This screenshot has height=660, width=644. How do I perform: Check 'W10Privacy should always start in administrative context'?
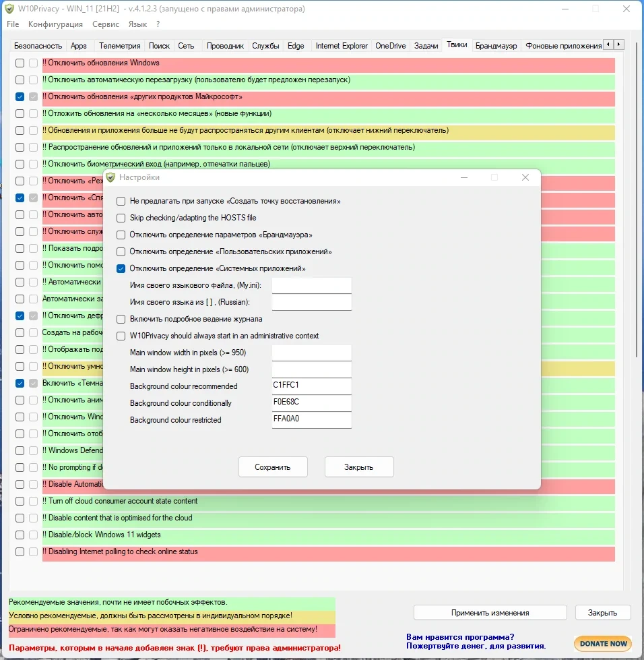tap(121, 336)
